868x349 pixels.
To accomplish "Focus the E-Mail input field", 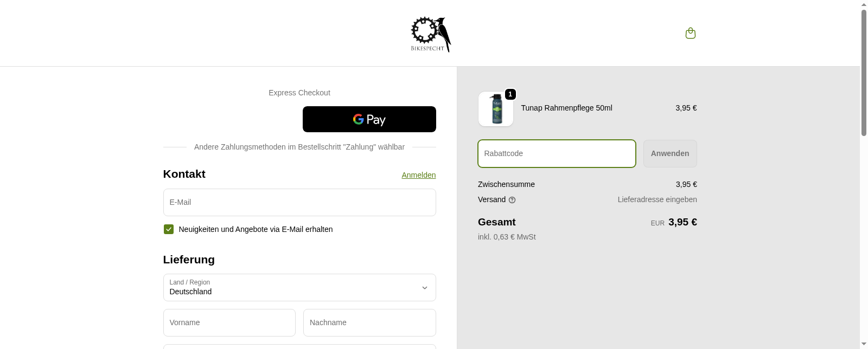I will pos(299,202).
